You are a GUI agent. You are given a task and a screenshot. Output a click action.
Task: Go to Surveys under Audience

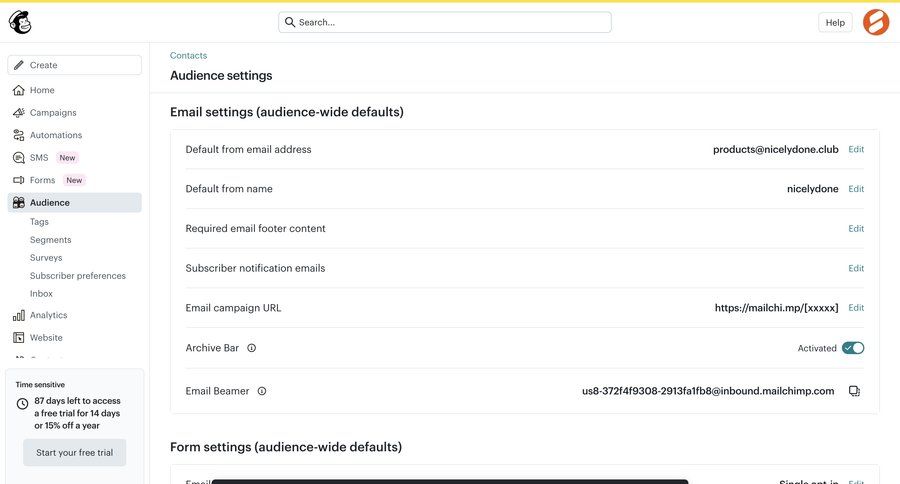coord(46,258)
